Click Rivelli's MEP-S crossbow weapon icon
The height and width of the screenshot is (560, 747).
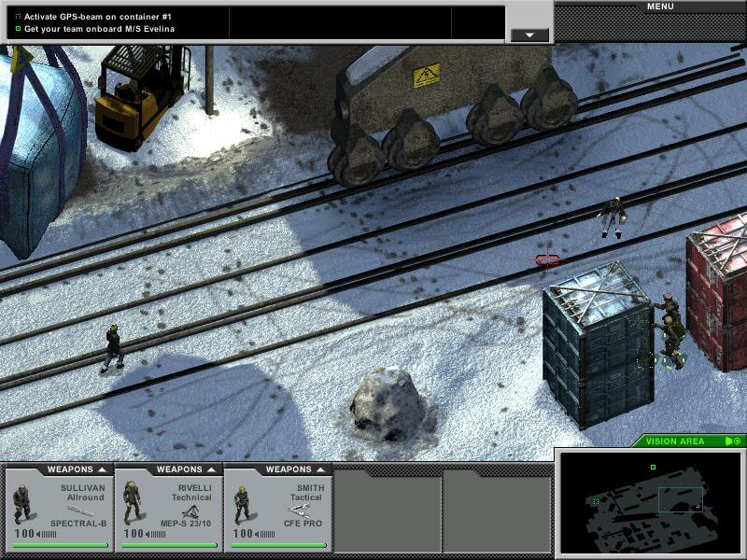pos(190,511)
